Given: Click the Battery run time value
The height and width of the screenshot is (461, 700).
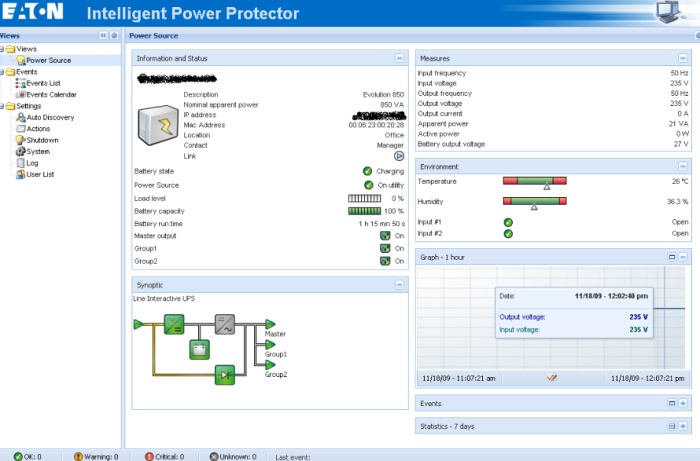Looking at the screenshot, I should pos(382,224).
